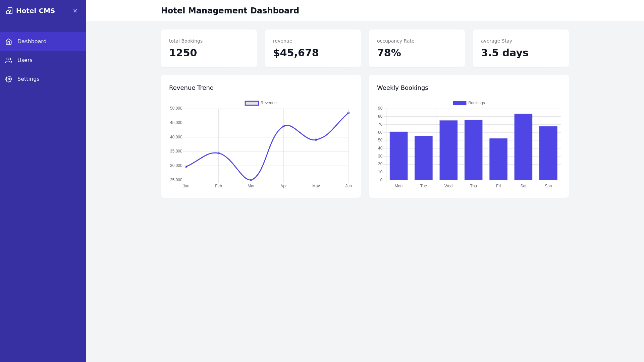
Task: Close the sidebar with the X icon
Action: 75,11
